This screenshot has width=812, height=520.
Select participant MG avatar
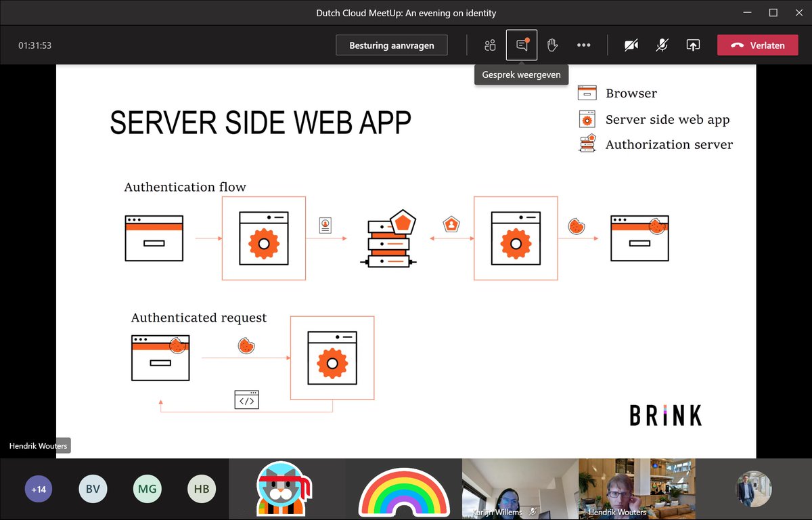(x=147, y=489)
